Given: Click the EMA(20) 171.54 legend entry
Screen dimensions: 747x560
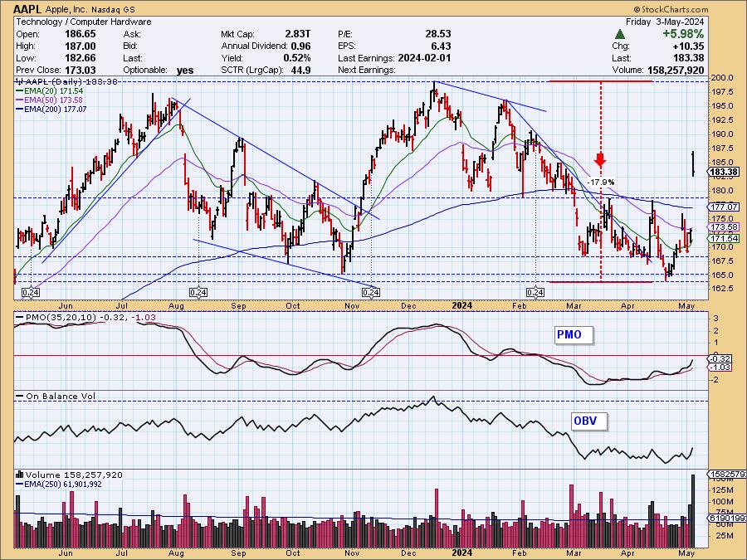Looking at the screenshot, I should tap(50, 90).
